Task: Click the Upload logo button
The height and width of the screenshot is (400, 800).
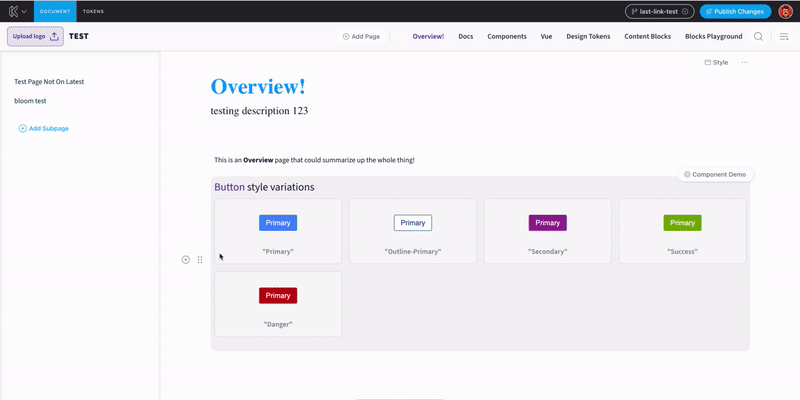Action: [35, 36]
